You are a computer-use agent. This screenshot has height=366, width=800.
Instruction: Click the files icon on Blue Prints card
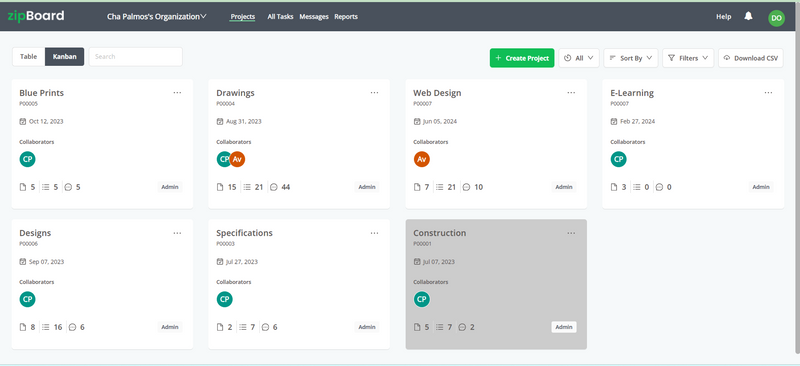pos(22,187)
